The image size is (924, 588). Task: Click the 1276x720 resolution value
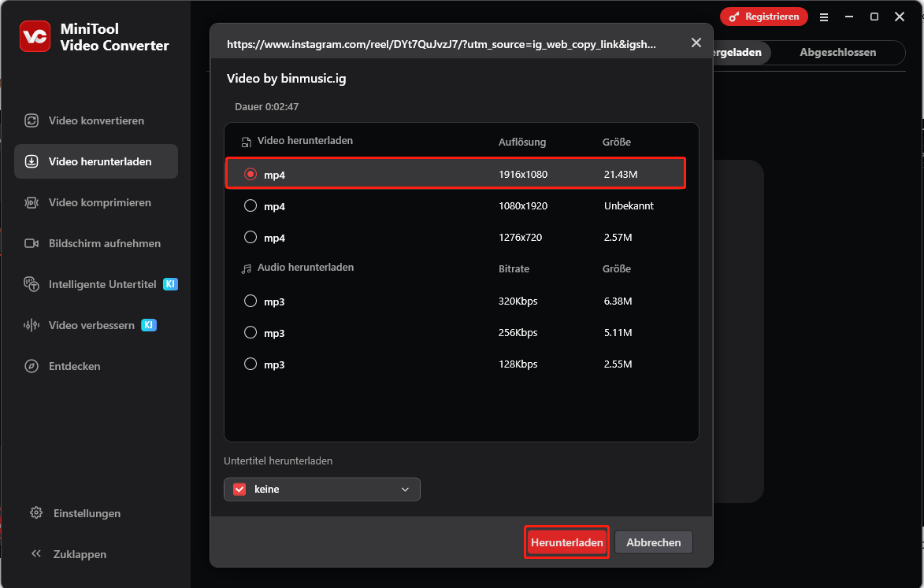(521, 237)
